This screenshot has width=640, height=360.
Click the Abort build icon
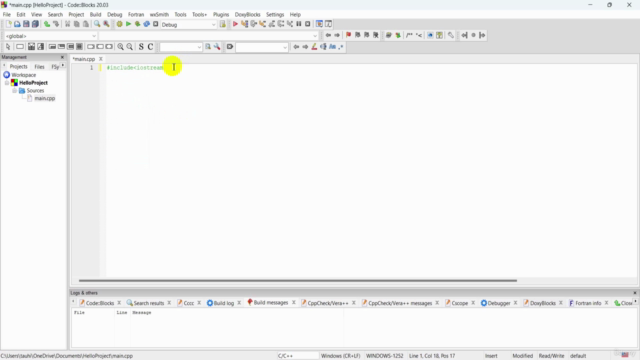pos(156,24)
